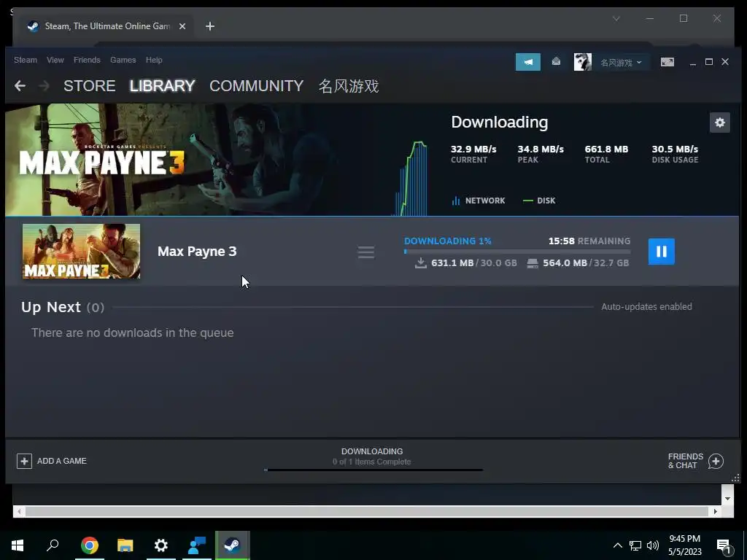Click the download speed network graph

pos(411,179)
